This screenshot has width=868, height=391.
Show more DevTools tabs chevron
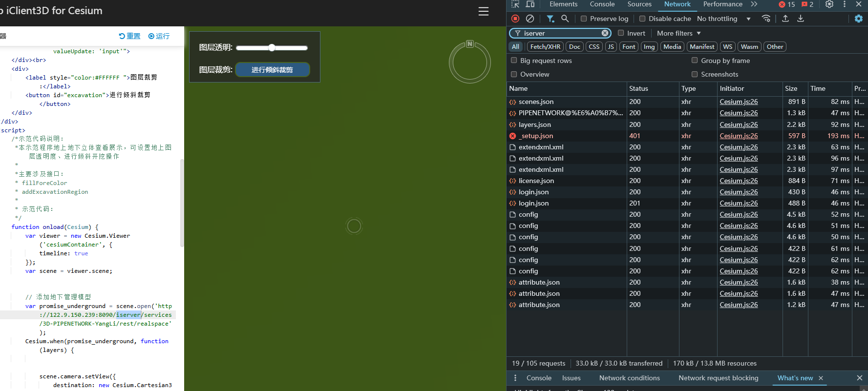coord(754,4)
